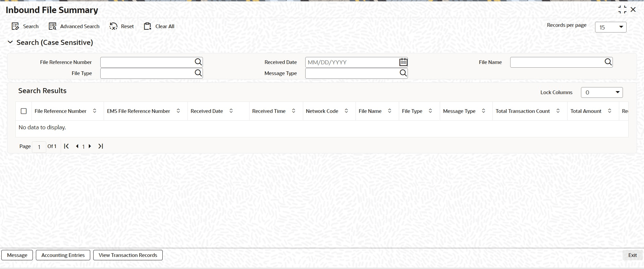This screenshot has height=269, width=644.
Task: Minimize the Inbound File Summary screen
Action: [x=622, y=10]
